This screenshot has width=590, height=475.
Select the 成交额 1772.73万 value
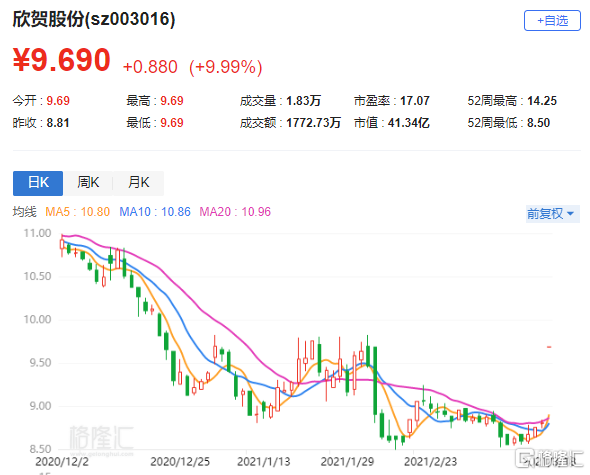313,123
